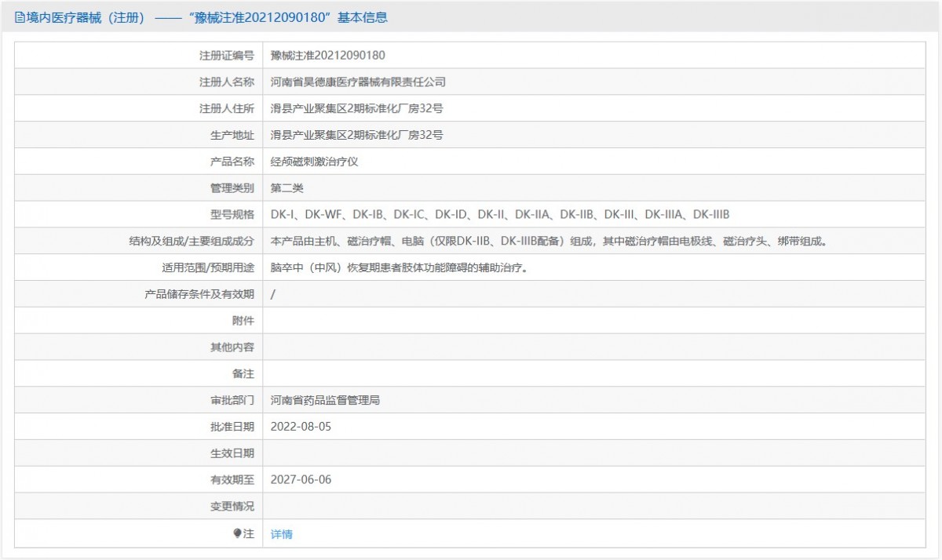942x560 pixels.
Task: Click the 生产地址 address value
Action: (356, 135)
